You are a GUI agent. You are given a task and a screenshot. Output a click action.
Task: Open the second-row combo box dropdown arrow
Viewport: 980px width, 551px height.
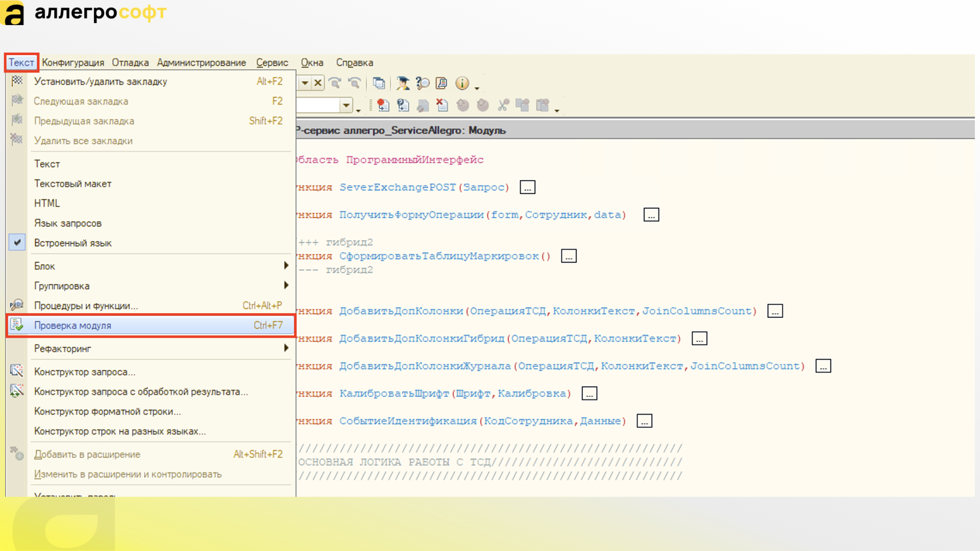347,106
